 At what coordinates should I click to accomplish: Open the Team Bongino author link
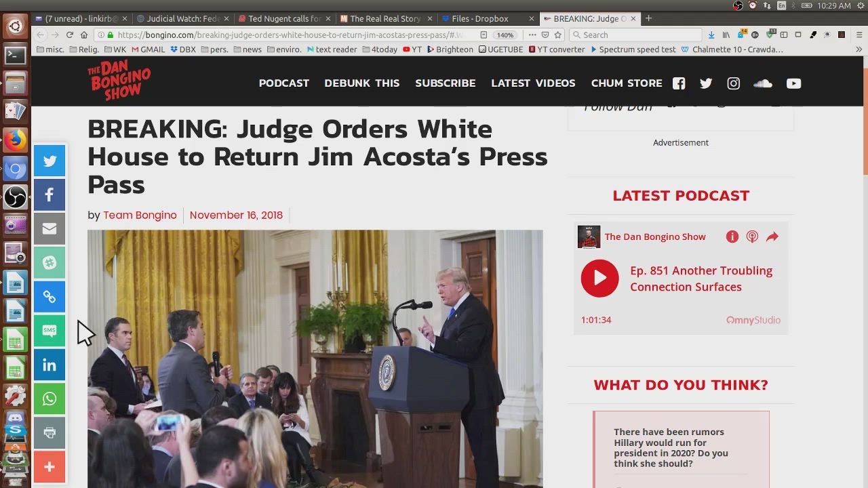[x=140, y=215]
